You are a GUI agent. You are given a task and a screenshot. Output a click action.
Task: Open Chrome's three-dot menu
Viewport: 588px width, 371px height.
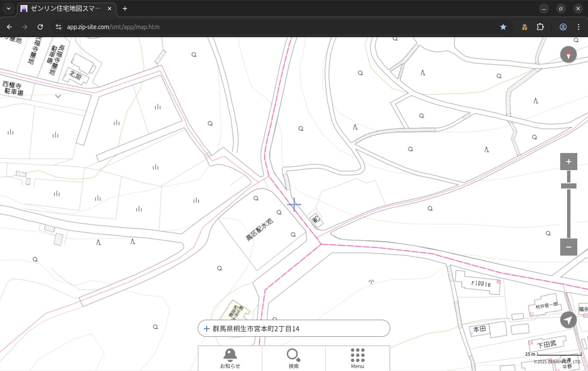579,27
